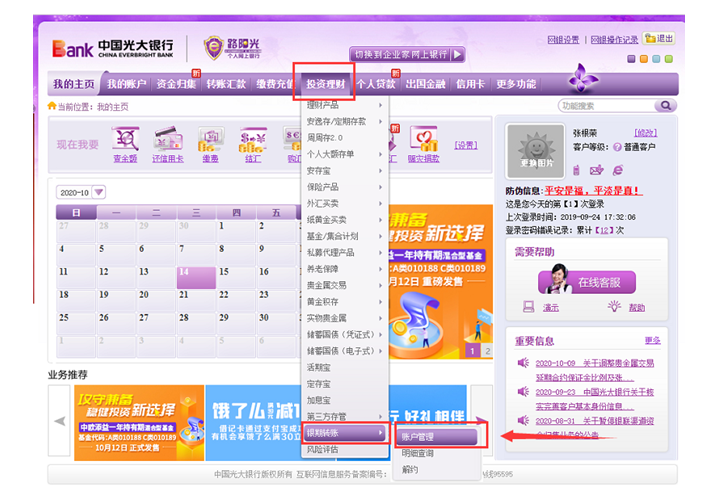
Task: Expand the 贵金属交易 submenu entry
Action: pos(343,285)
